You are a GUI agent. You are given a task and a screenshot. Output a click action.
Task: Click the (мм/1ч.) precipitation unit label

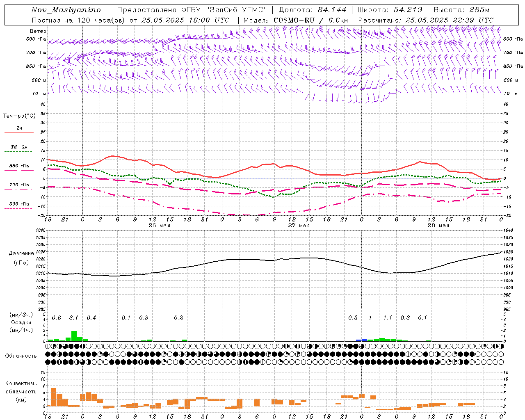coord(21,330)
